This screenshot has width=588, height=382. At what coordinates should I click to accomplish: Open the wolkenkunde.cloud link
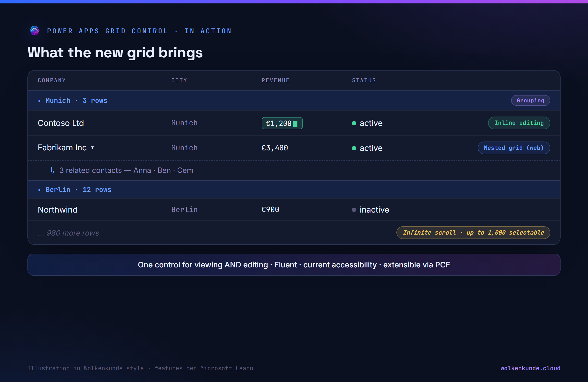(530, 368)
